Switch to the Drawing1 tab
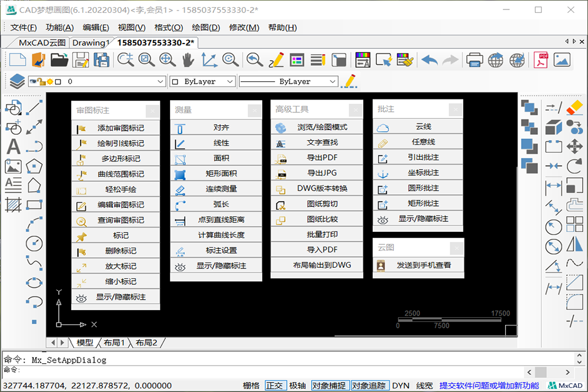 91,42
